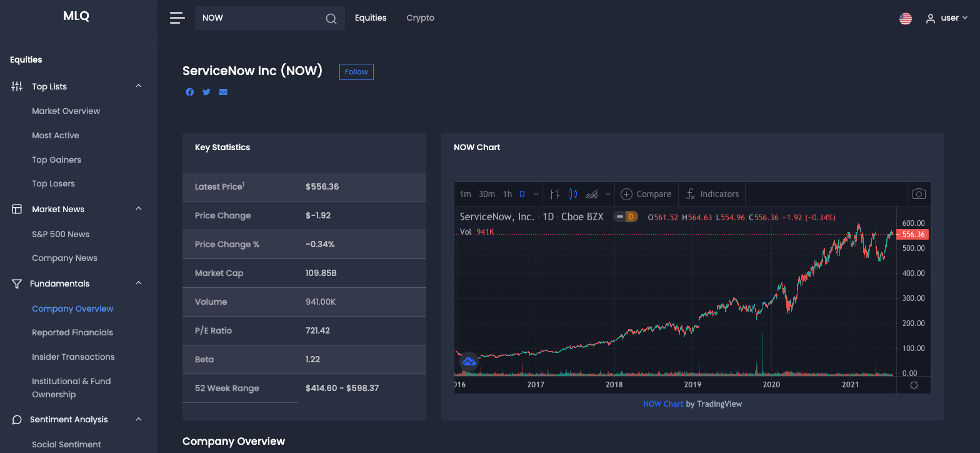Open the hamburger menu in header
This screenshot has height=453, width=980.
coord(177,18)
